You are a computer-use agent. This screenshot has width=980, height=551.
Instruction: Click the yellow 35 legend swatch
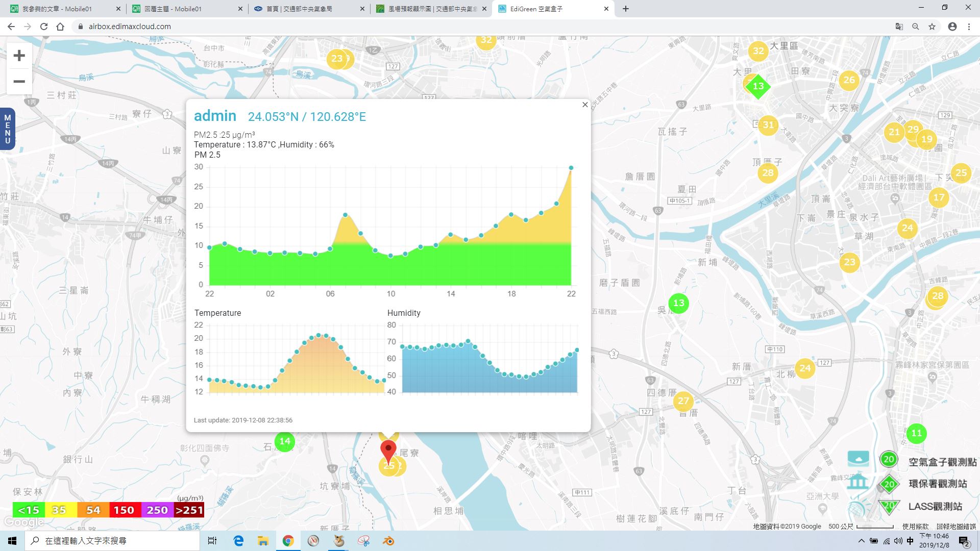[x=60, y=510]
